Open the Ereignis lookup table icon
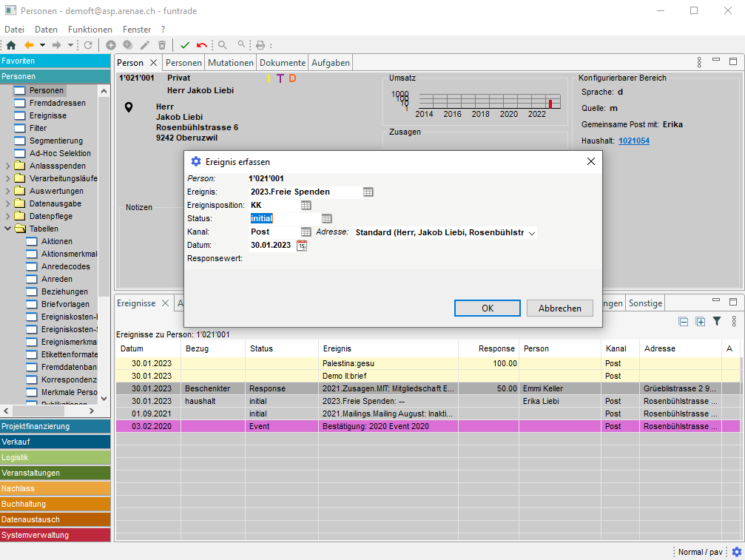The height and width of the screenshot is (560, 745). [368, 192]
